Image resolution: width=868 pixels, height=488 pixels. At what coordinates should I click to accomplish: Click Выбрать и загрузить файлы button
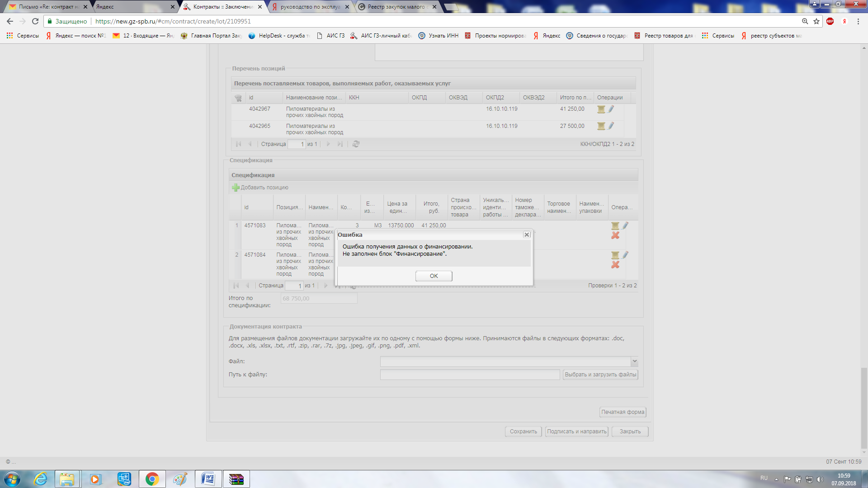[600, 375]
